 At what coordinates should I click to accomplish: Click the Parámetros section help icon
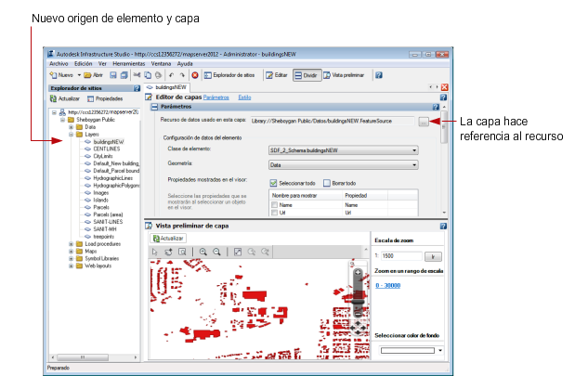[x=436, y=107]
